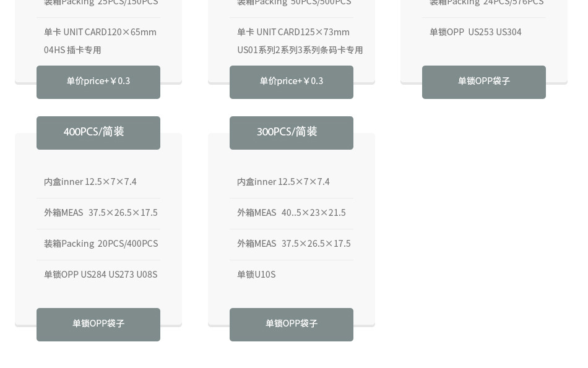Click the 装箱Packing 24PCS/576PCS row
This screenshot has width=588, height=368.
click(486, 3)
